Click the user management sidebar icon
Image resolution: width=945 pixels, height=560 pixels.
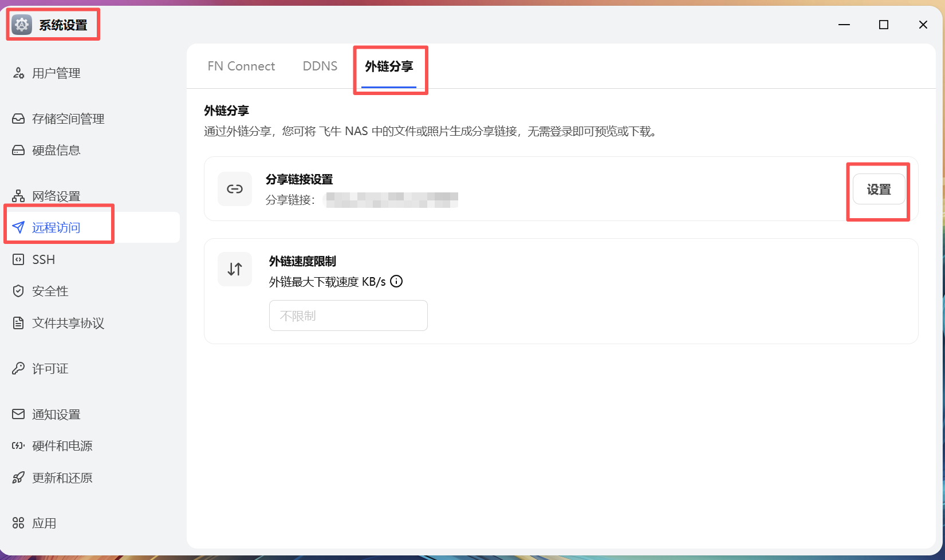[18, 73]
